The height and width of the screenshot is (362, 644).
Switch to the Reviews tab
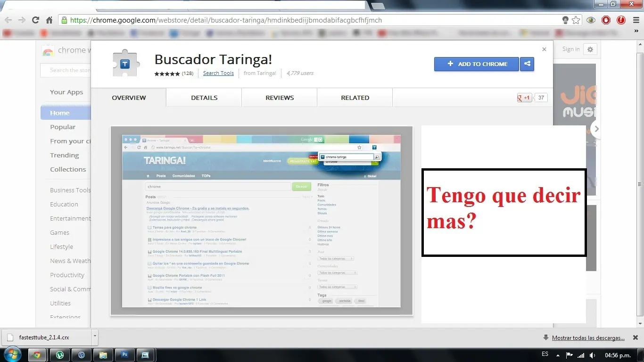click(x=280, y=98)
